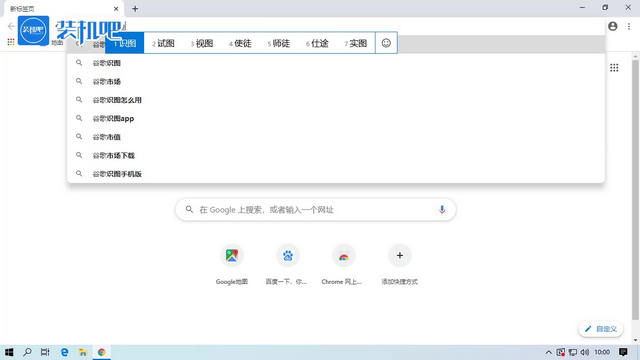The height and width of the screenshot is (360, 640).
Task: Click the magnifier icon beside 谷歌市值
Action: 79,136
